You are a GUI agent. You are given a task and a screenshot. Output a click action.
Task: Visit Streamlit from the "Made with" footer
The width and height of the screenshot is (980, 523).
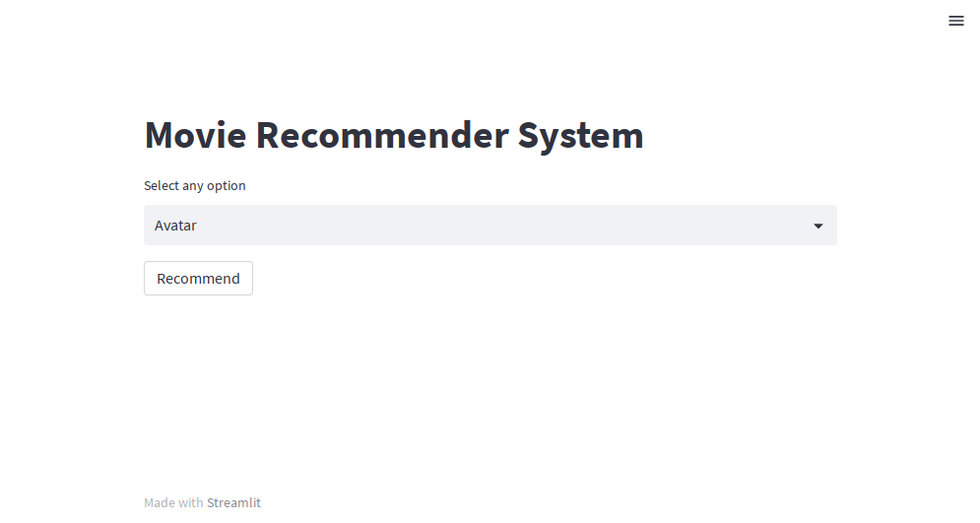click(x=233, y=502)
